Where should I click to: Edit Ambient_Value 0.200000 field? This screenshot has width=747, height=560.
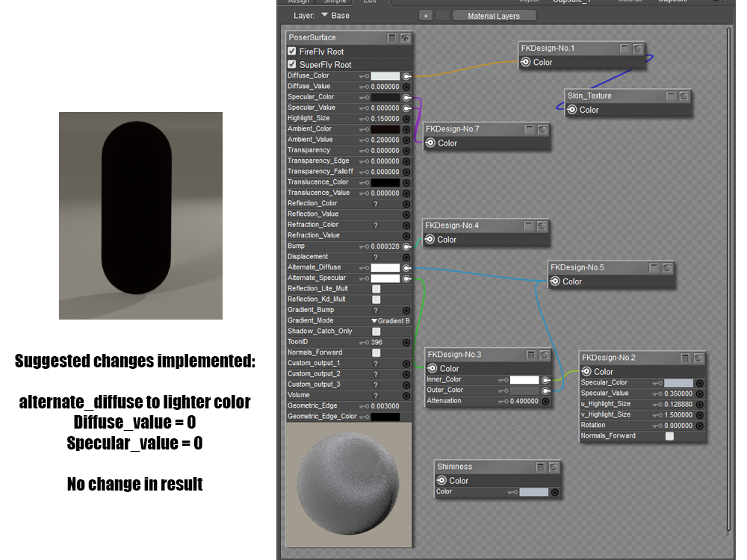click(385, 140)
